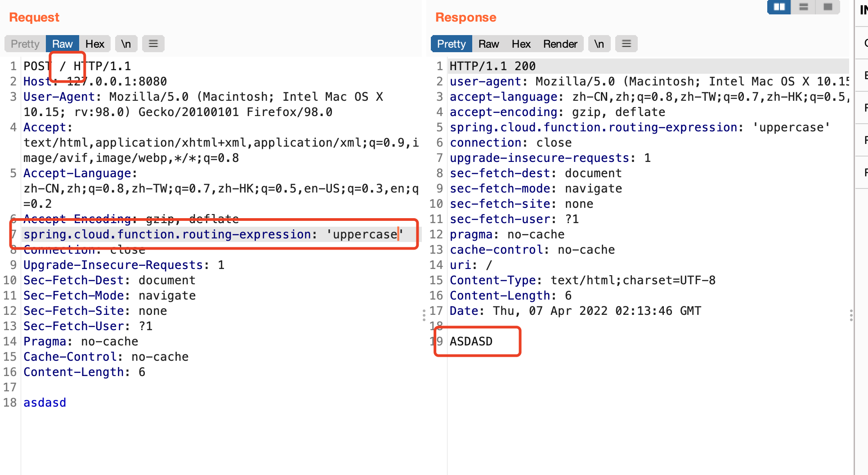This screenshot has width=868, height=475.
Task: Open the Render tab in Response
Action: tap(560, 44)
